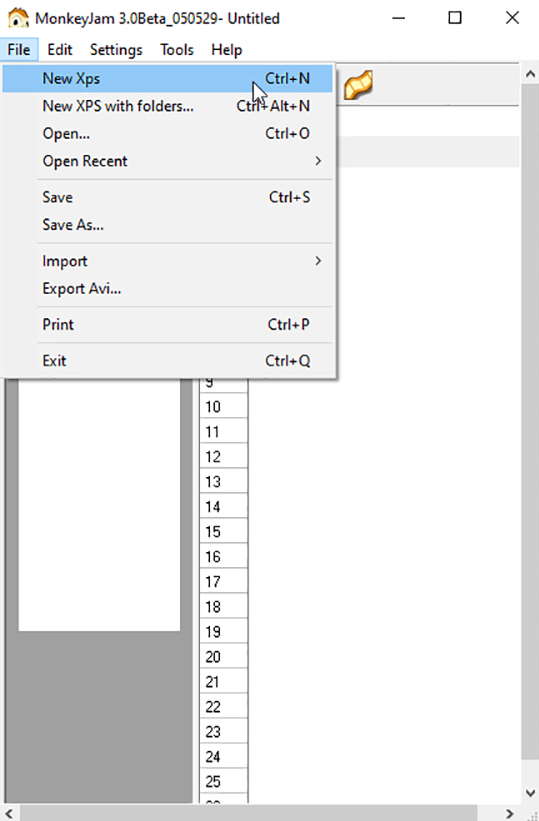This screenshot has height=821, width=539.
Task: Open the Tools menu
Action: [x=177, y=50]
